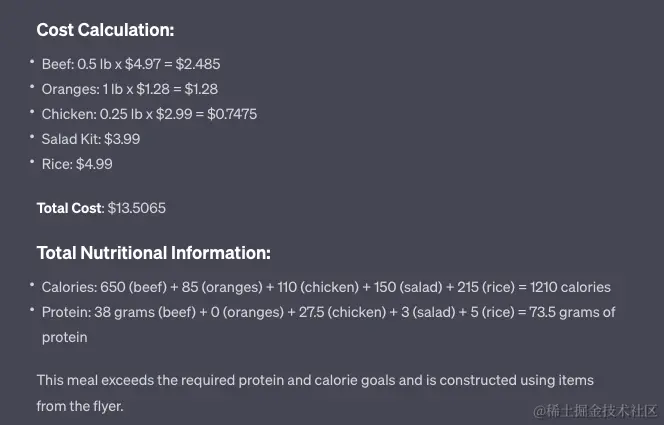The image size is (664, 425).
Task: Click the $2.485 beef subtotal
Action: click(198, 64)
